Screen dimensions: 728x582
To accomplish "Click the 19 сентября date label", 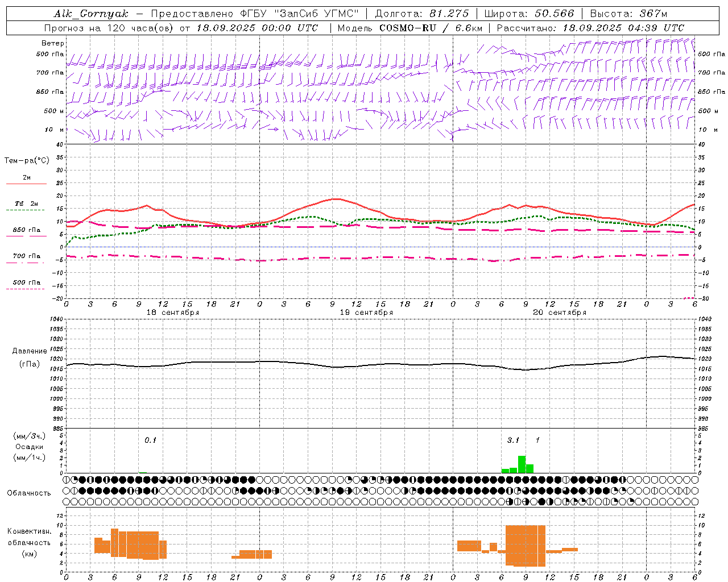I will pos(366,313).
